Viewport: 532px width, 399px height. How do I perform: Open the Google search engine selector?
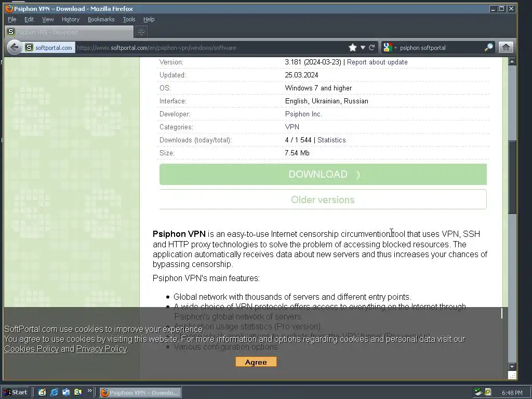pos(389,47)
